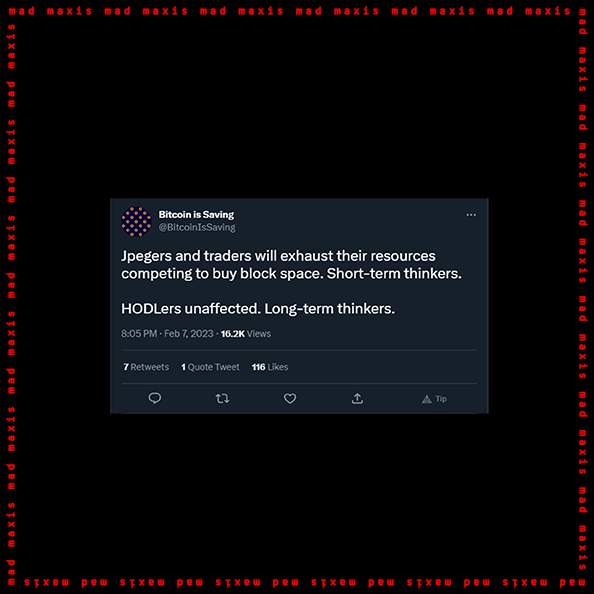
Task: Open the Bitcoin is Saving display name
Action: point(196,214)
